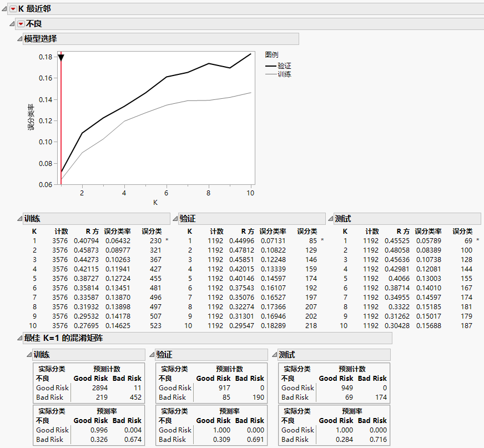
Task: Collapse the 不良 section using its disclosure triangle
Action: [12, 24]
